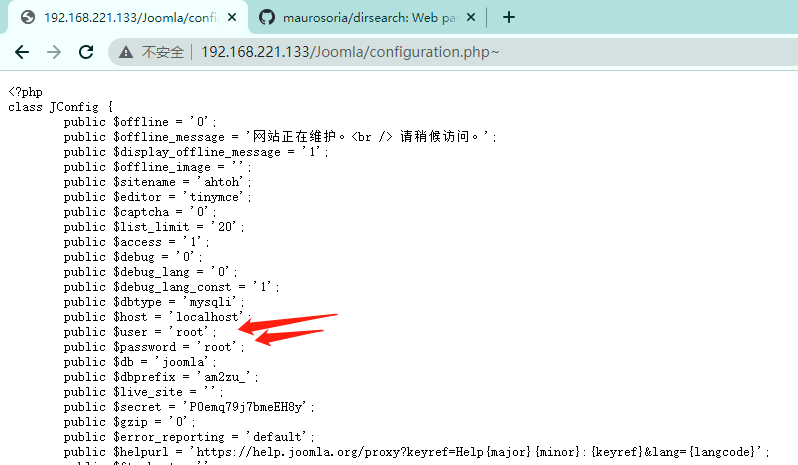Select the 192.168.221.133/Joomla/config tab
Viewport: 798px width, 465px height.
tap(127, 17)
